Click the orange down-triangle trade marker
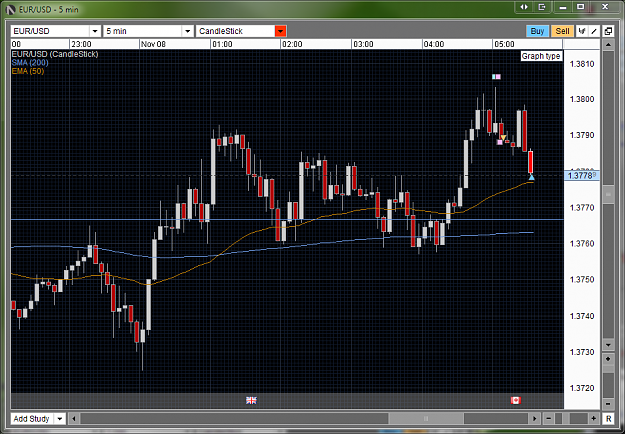This screenshot has width=625, height=434. click(503, 138)
